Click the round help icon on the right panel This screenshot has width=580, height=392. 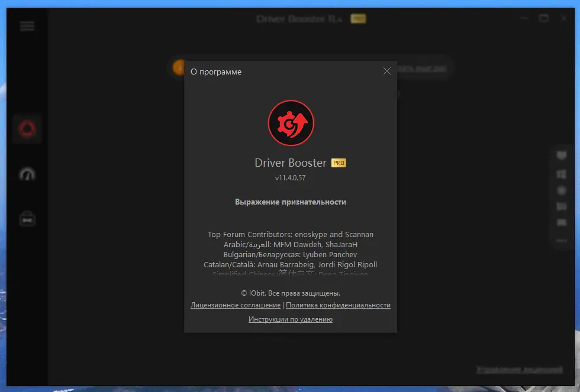pos(561,190)
